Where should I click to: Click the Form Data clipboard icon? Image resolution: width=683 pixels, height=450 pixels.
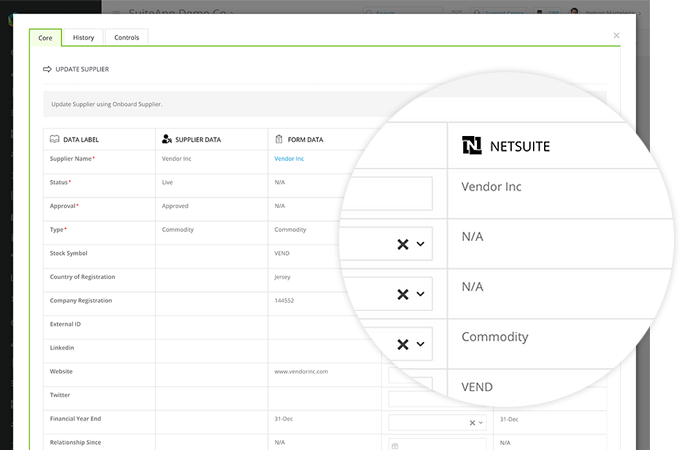coord(279,139)
